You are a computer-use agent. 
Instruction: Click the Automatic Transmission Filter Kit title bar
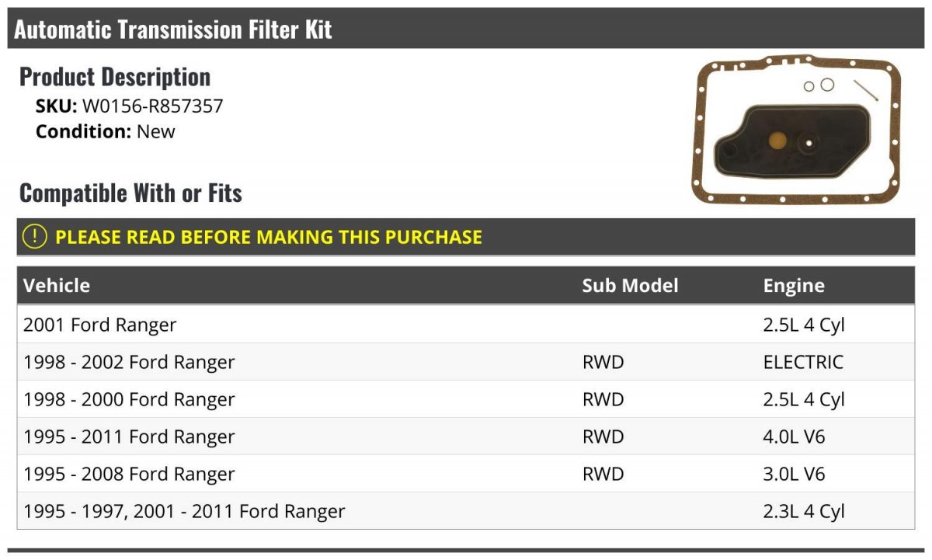click(x=466, y=30)
